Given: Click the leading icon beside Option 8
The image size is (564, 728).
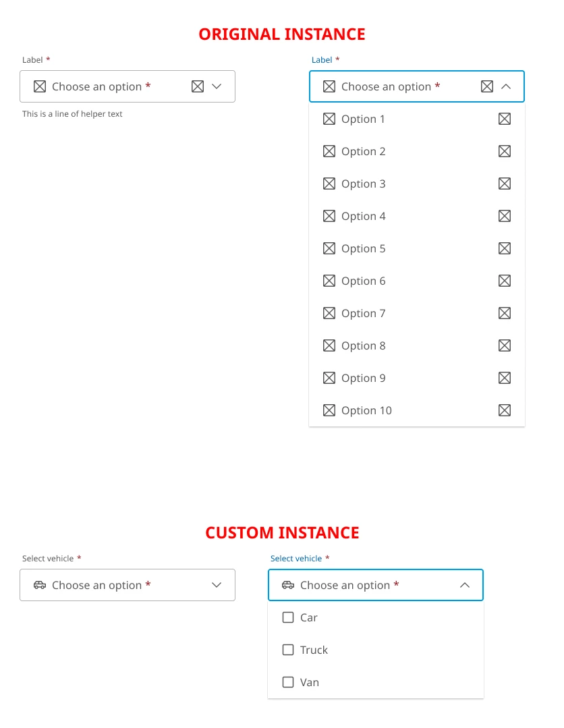Looking at the screenshot, I should pos(329,345).
